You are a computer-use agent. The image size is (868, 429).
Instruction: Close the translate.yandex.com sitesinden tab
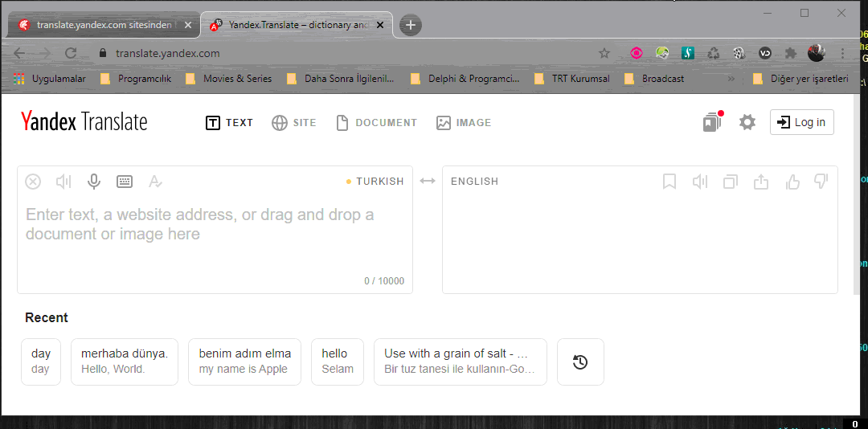[x=188, y=25]
